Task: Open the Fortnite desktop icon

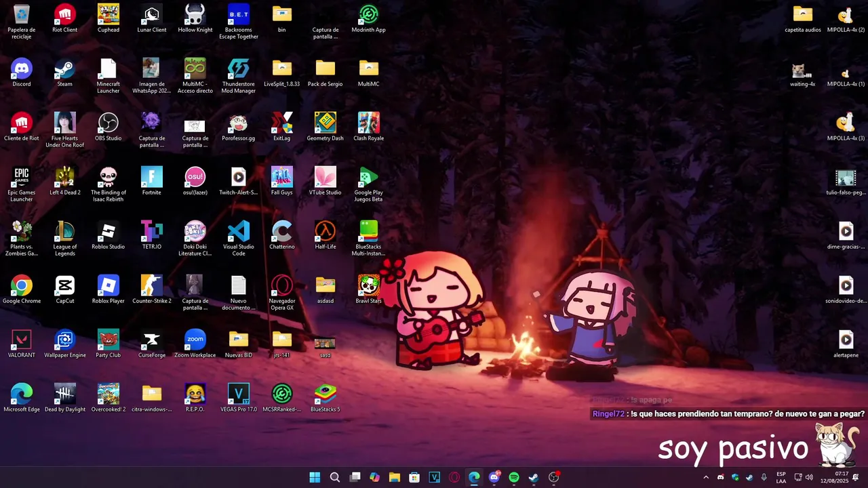Action: 152,181
